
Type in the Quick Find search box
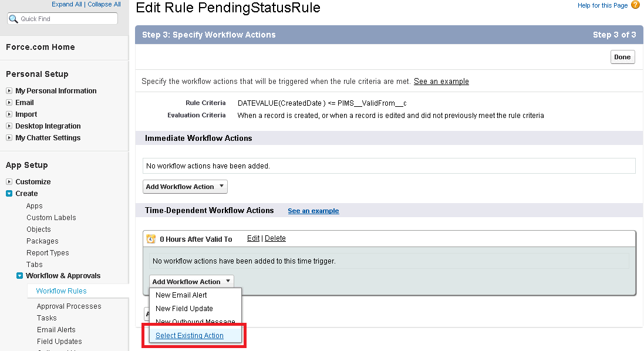[x=68, y=19]
